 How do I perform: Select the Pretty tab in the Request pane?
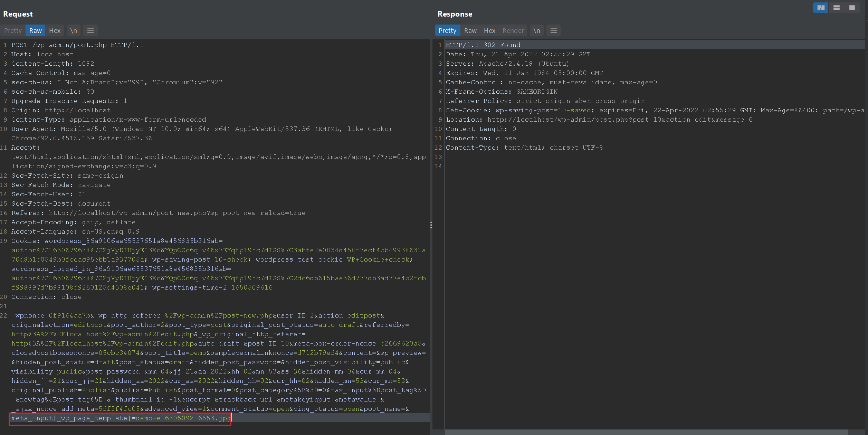pyautogui.click(x=13, y=30)
